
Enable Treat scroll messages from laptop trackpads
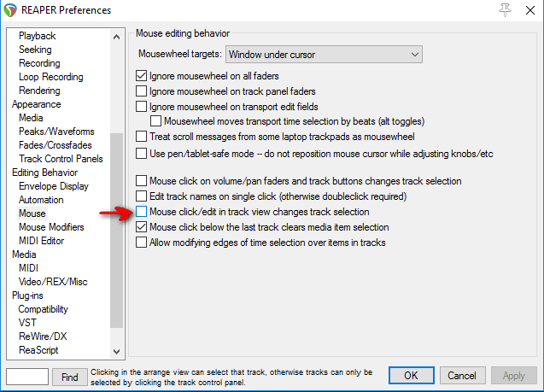[x=141, y=137]
